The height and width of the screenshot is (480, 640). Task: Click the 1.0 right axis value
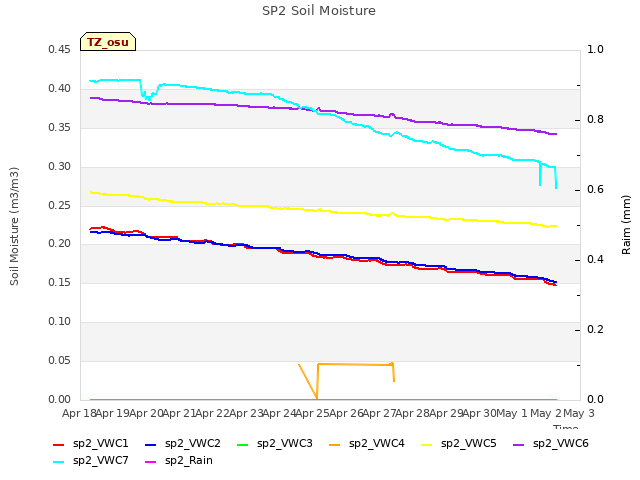coord(595,50)
